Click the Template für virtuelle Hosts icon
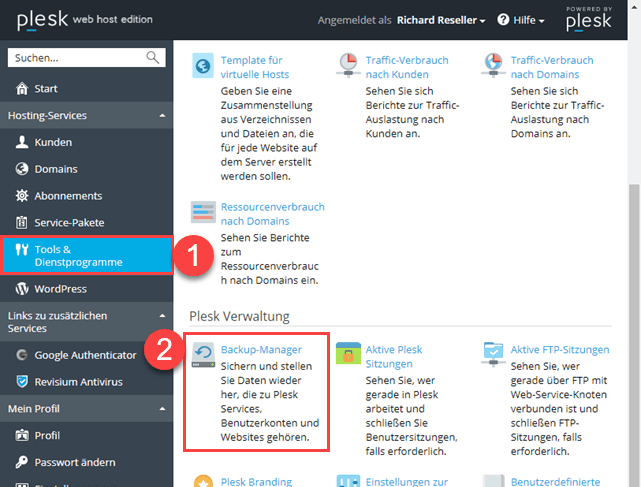641x487 pixels. coord(203,65)
